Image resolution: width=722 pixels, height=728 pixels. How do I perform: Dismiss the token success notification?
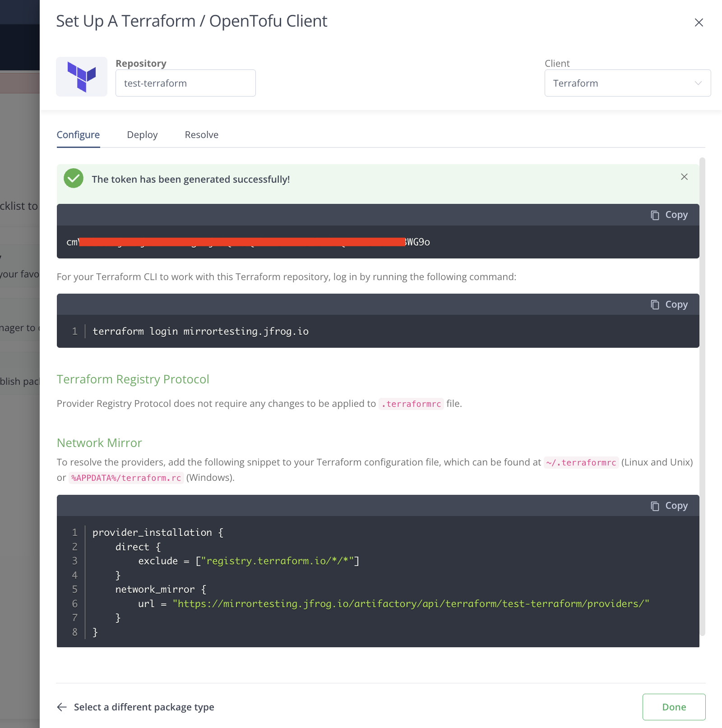684,177
